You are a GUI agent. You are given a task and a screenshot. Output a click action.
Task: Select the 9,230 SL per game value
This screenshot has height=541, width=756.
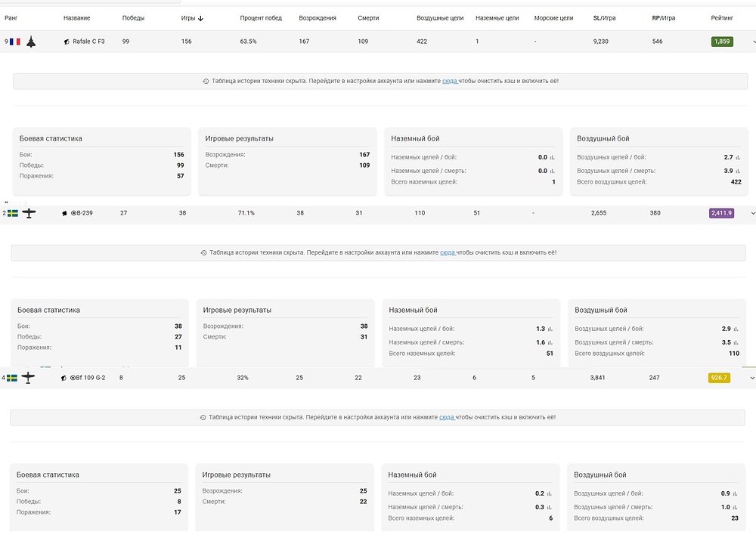pos(601,42)
